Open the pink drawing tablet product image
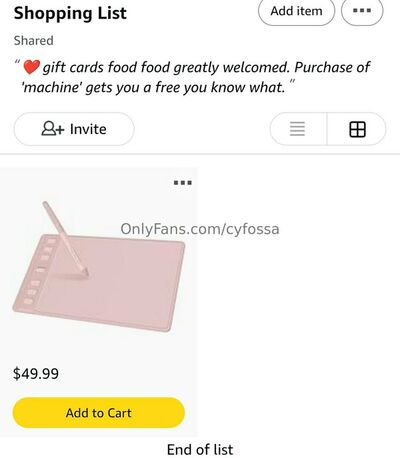 [99, 267]
